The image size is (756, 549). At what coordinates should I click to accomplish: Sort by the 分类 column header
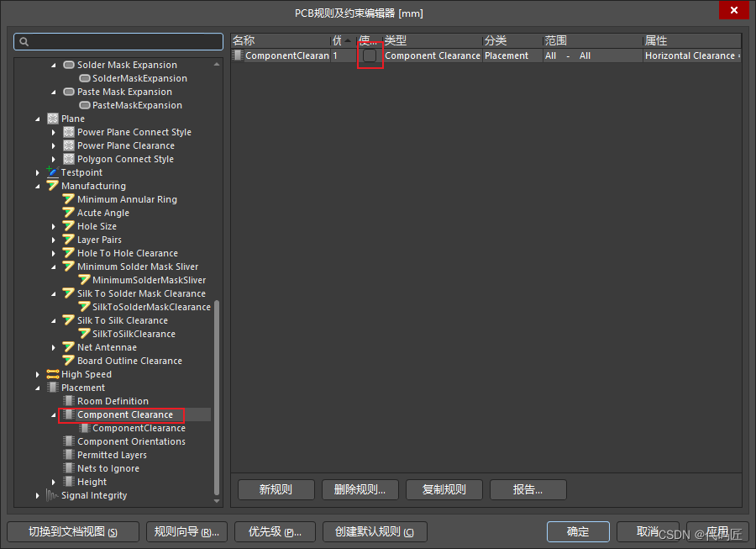[512, 40]
